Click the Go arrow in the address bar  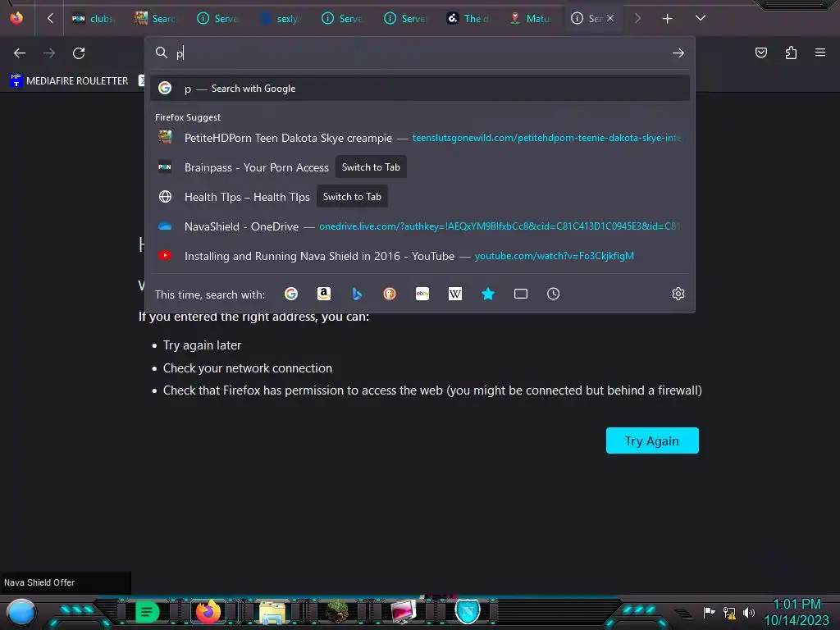(x=678, y=53)
